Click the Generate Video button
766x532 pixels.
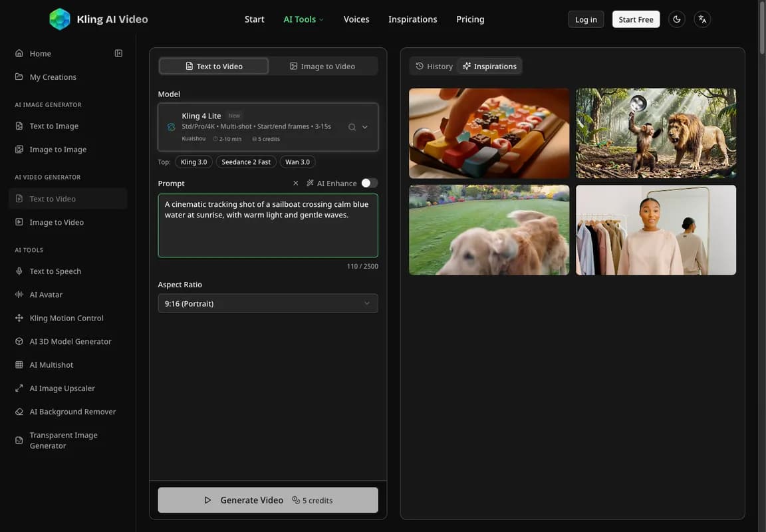pyautogui.click(x=268, y=500)
